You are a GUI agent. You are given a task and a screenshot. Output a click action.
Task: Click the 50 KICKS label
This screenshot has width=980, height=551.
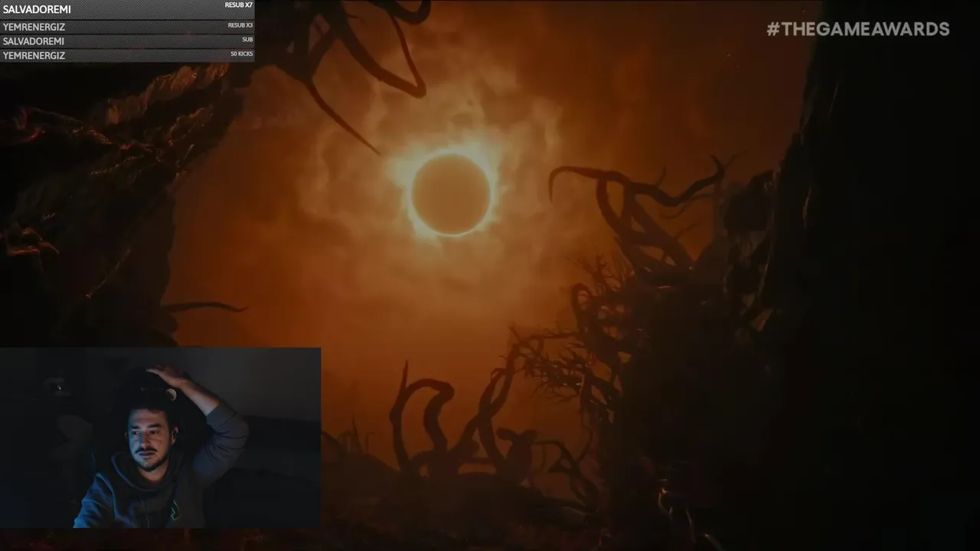(x=241, y=54)
